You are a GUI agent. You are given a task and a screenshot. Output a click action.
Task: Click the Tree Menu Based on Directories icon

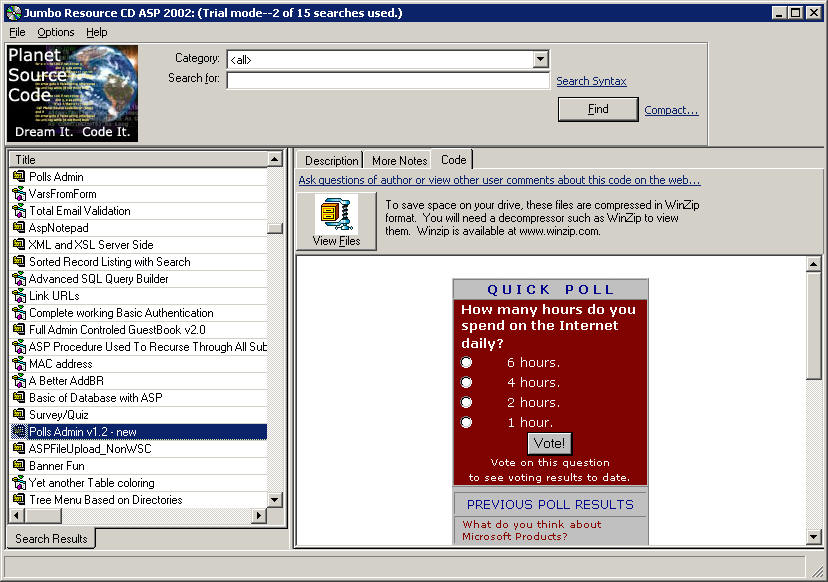pyautogui.click(x=19, y=499)
